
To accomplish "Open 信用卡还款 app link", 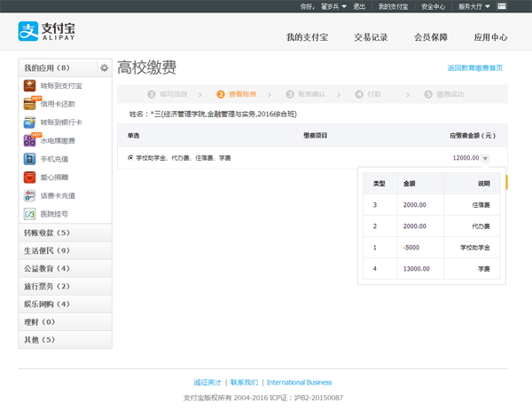I will pos(58,105).
